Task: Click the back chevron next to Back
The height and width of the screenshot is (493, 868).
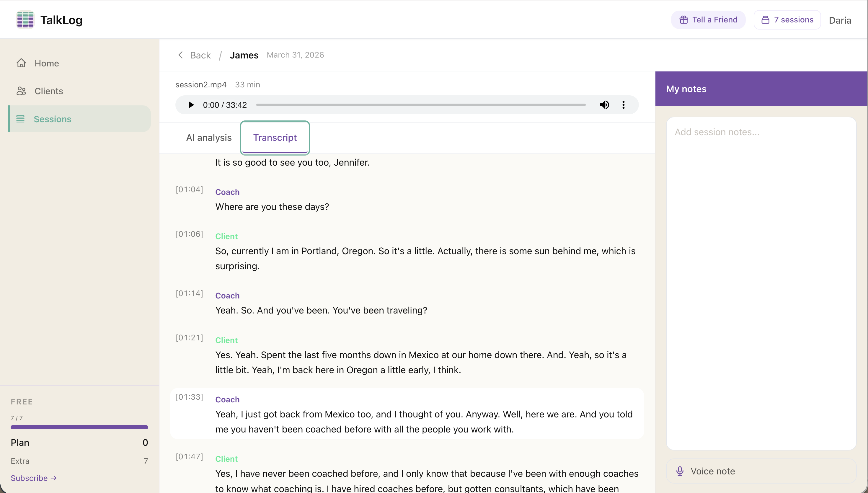Action: pyautogui.click(x=180, y=55)
